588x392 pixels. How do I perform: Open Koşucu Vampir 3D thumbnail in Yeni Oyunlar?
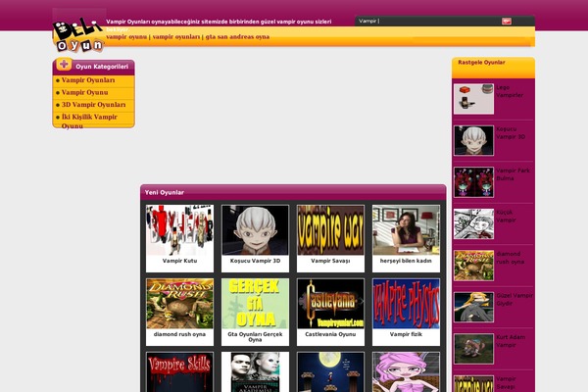tap(255, 230)
